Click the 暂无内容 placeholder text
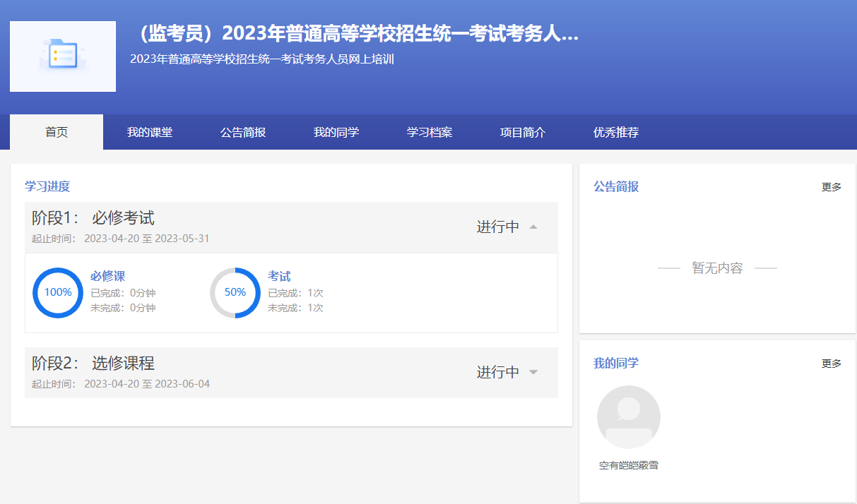The width and height of the screenshot is (857, 504). point(717,268)
